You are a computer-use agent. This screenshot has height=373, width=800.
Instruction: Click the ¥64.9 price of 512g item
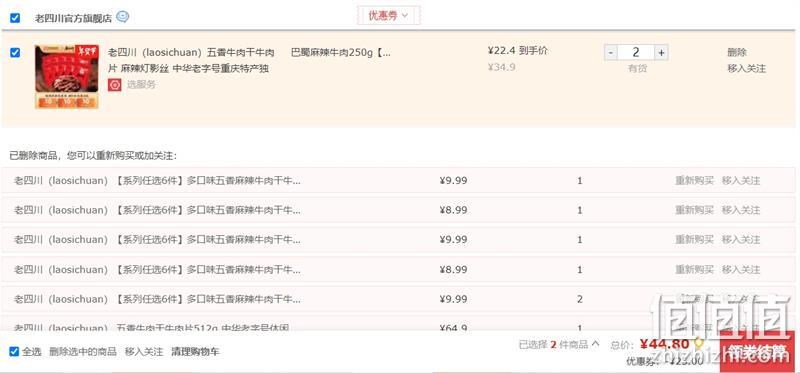[453, 328]
